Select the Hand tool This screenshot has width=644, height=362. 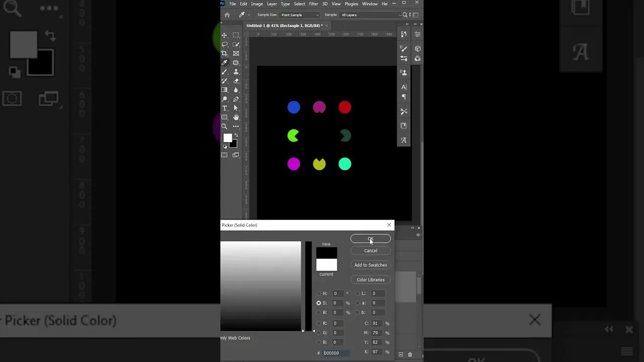(x=236, y=117)
